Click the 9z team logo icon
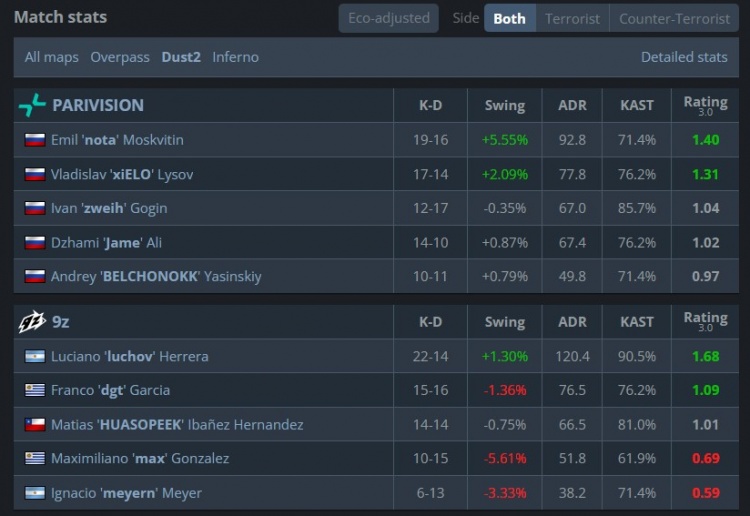Image resolution: width=750 pixels, height=516 pixels. pyautogui.click(x=32, y=321)
